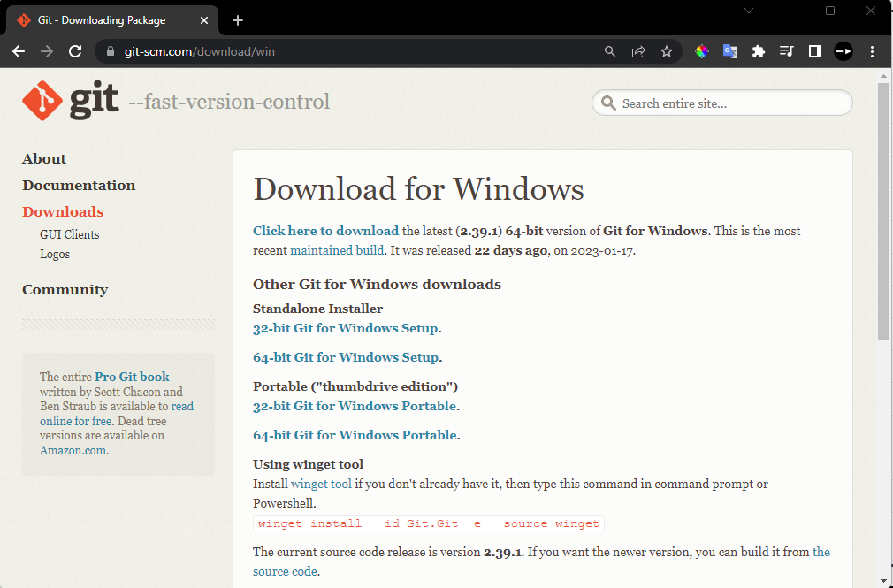This screenshot has width=893, height=588.
Task: Go back with the browser back arrow
Action: (x=19, y=52)
